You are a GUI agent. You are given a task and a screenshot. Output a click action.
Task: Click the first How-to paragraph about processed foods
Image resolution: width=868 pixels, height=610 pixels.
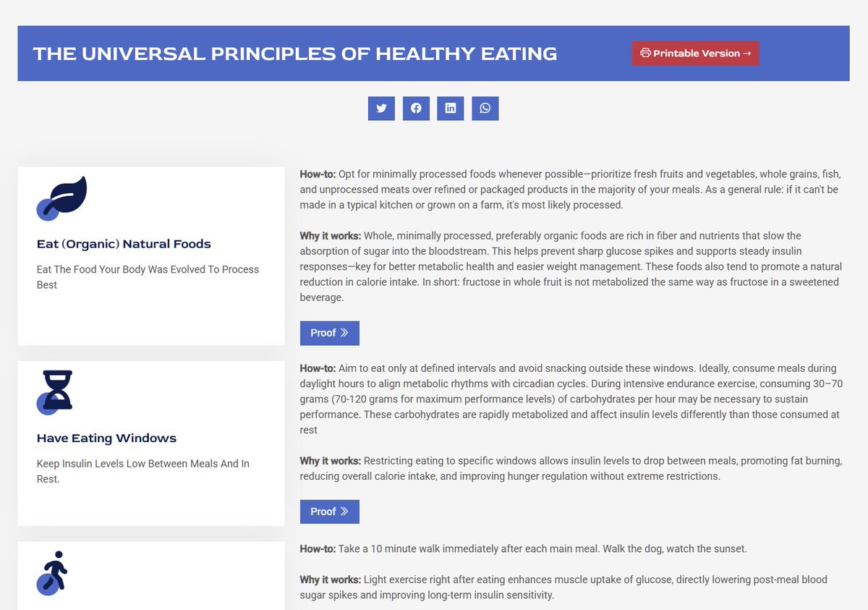coord(570,190)
